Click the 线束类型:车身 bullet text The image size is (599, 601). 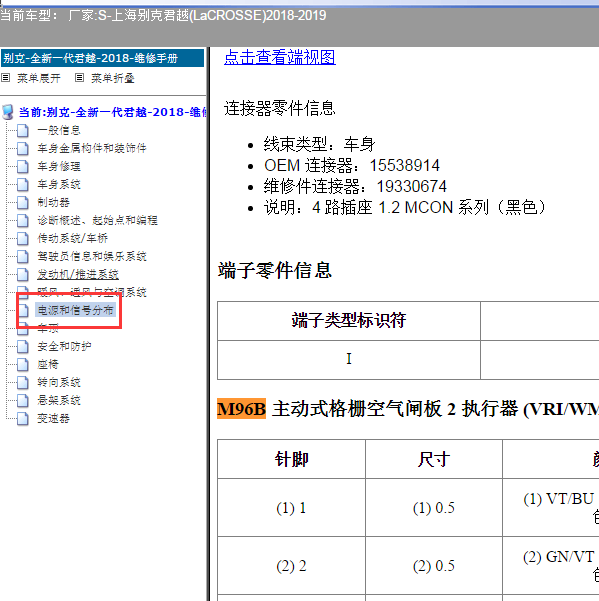[319, 145]
